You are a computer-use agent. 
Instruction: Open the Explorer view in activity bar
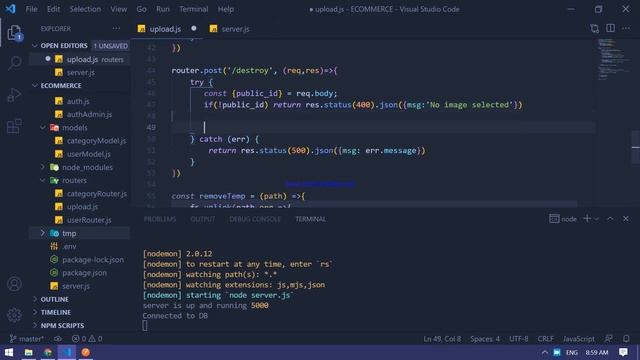click(14, 33)
